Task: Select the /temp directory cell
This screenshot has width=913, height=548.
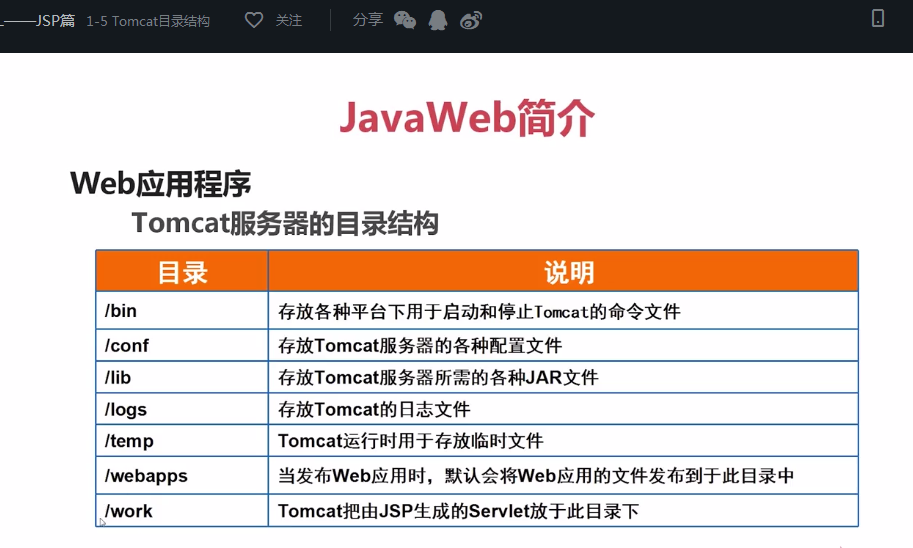Action: (x=182, y=441)
